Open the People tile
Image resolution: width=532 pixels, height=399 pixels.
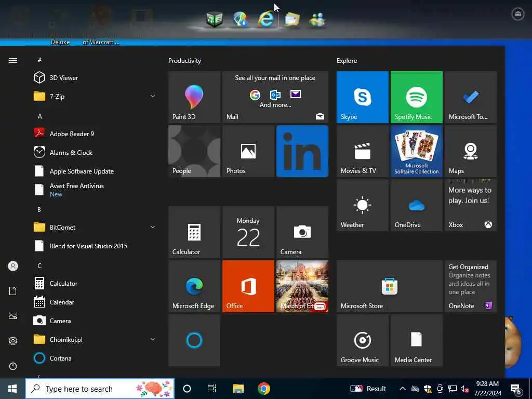194,151
